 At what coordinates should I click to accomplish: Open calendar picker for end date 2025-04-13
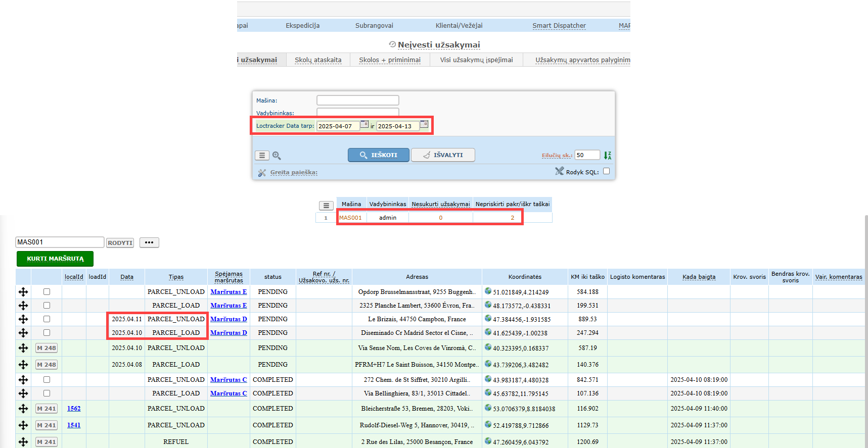point(424,124)
